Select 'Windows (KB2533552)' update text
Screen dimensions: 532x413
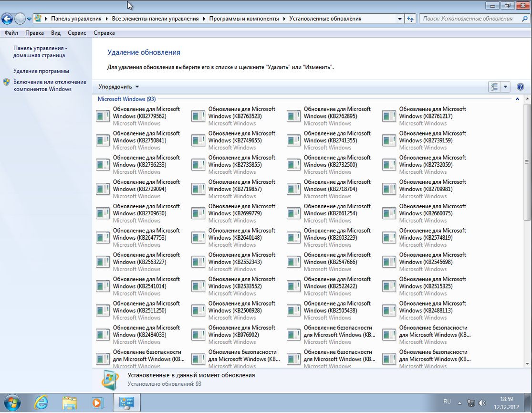235,286
